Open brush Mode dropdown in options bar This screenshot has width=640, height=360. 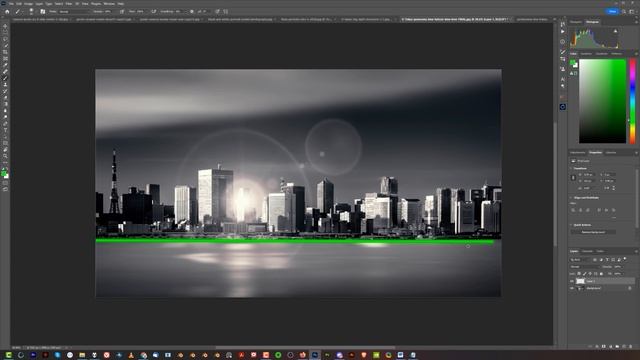click(x=73, y=11)
